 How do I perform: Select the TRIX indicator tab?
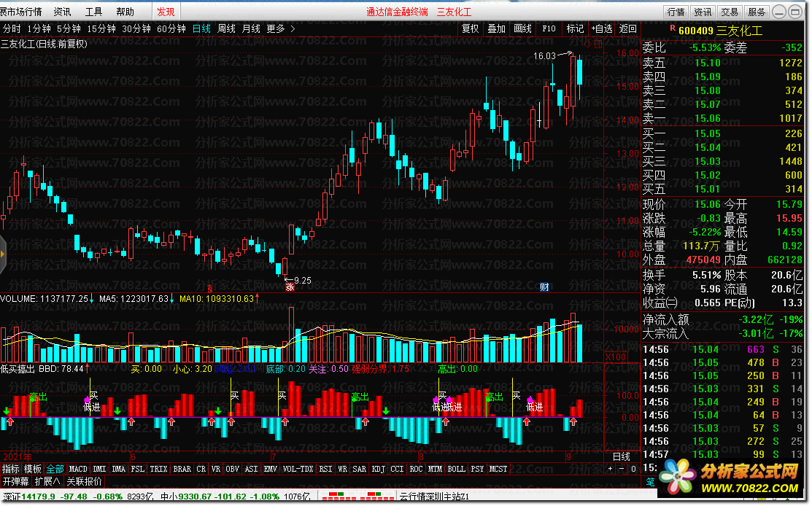158,469
